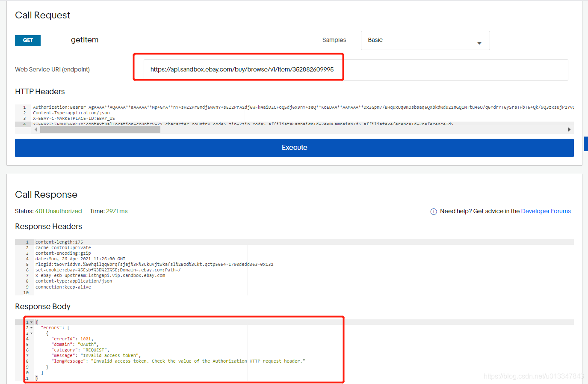Click the 2971 ms time value
588x384 pixels.
pos(117,211)
